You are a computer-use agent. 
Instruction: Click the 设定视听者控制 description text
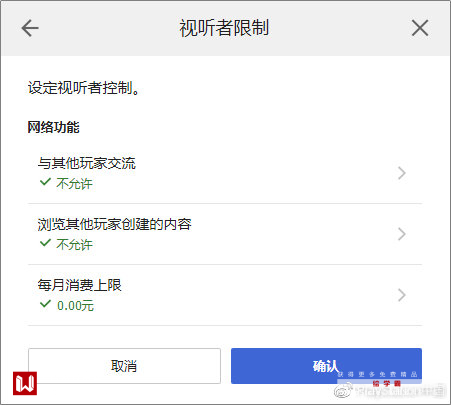[x=83, y=88]
